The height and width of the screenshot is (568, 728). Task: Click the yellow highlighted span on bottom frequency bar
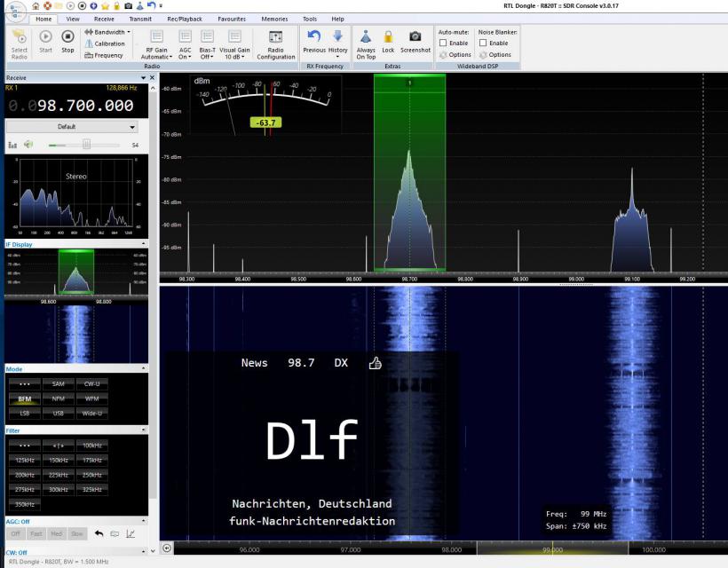click(x=552, y=549)
